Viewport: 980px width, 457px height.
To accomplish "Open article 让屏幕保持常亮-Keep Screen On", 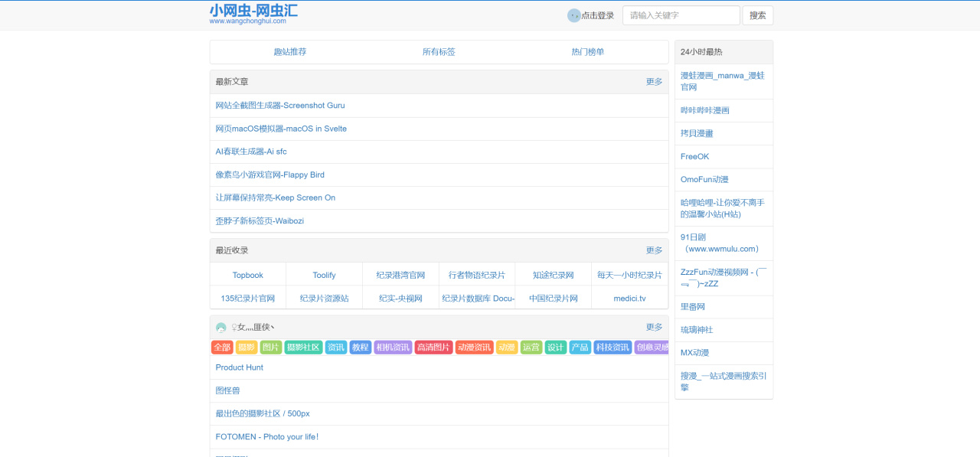I will 276,197.
